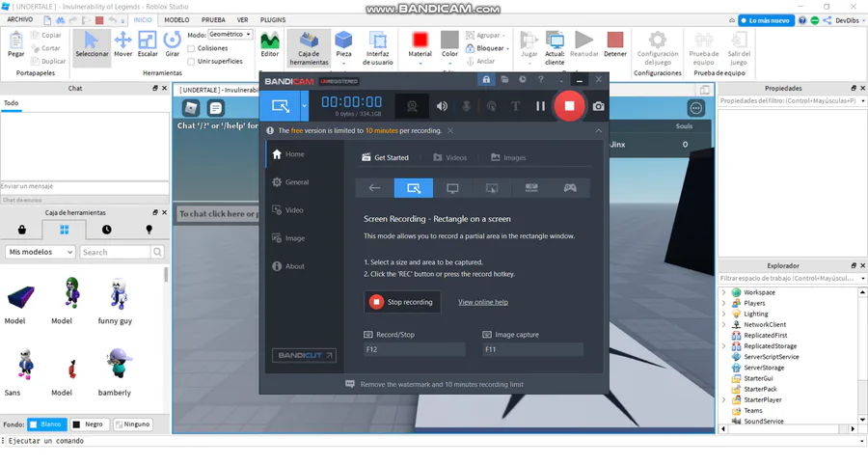Viewport: 868px width, 465px height.
Task: Open Interfaz de usuario tools
Action: [x=377, y=48]
